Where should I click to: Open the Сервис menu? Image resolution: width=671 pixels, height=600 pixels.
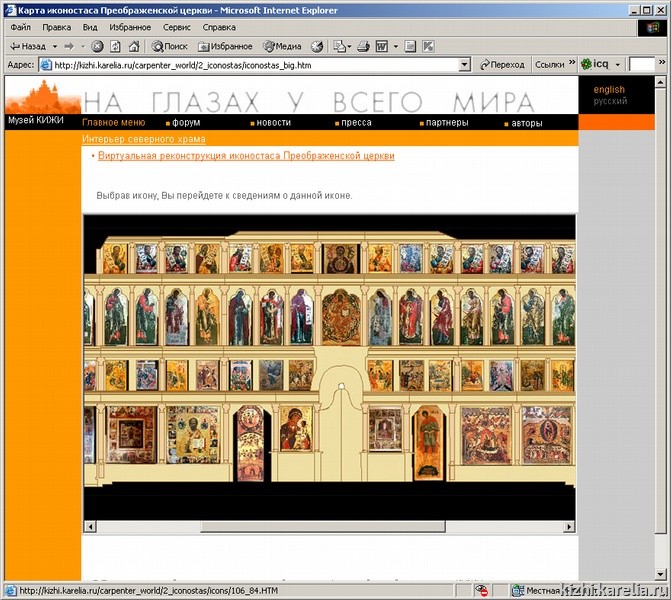click(176, 27)
